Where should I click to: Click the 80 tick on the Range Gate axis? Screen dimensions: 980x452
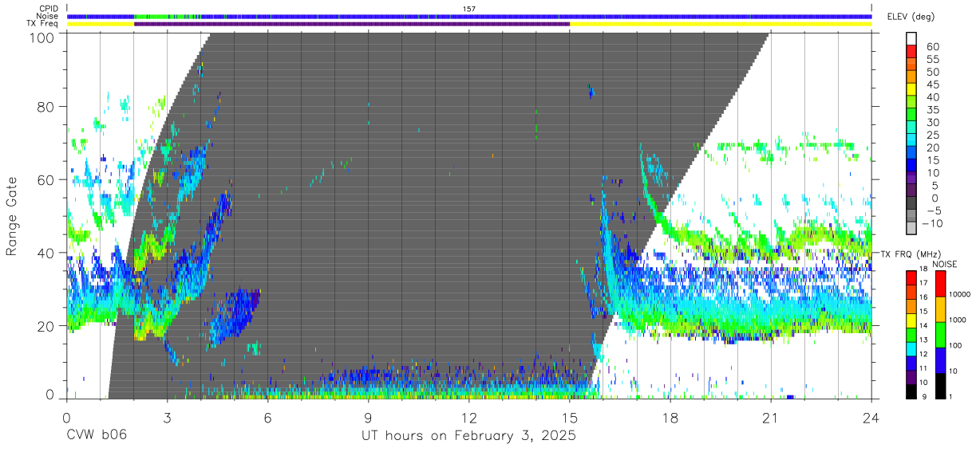click(45, 107)
